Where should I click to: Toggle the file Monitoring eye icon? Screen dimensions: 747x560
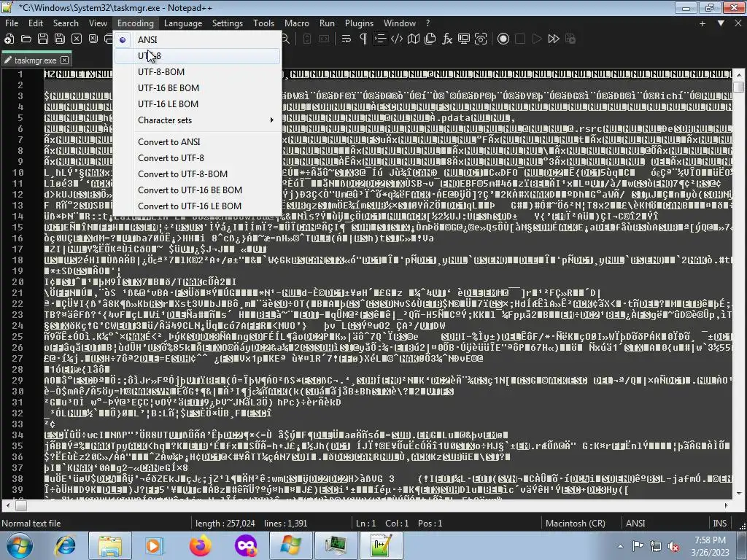481,39
